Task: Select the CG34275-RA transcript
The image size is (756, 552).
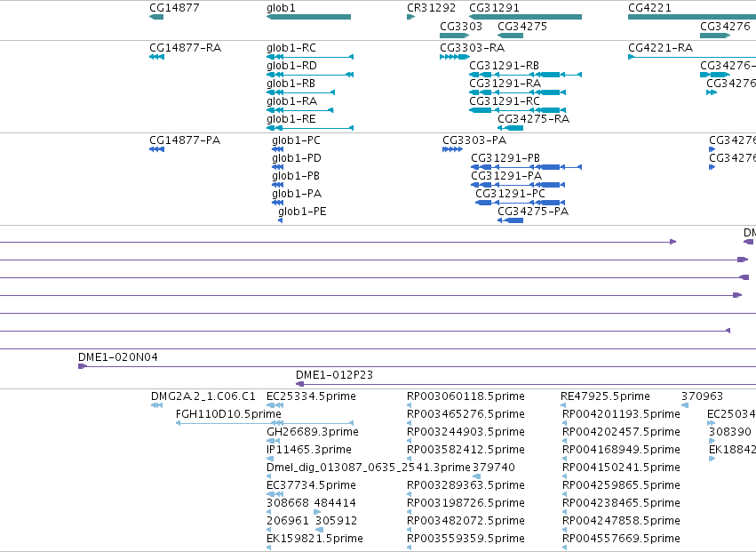Action: [x=510, y=128]
